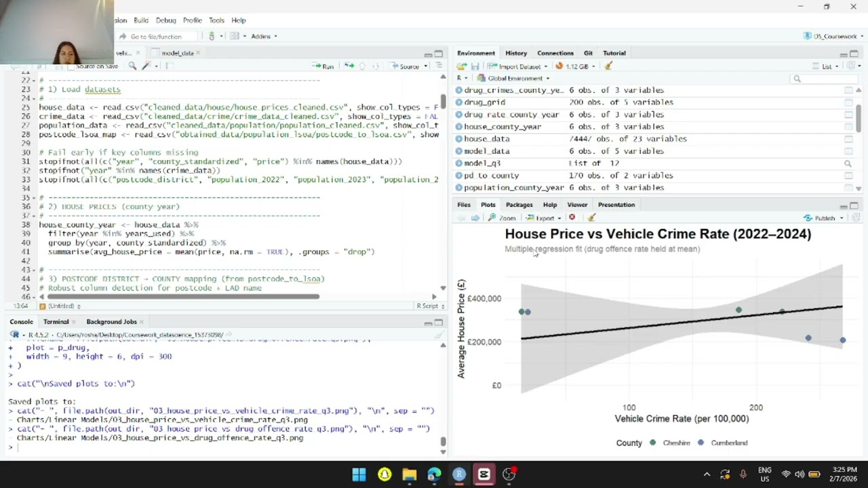Open the Tools menu
This screenshot has height=488, width=868.
216,20
